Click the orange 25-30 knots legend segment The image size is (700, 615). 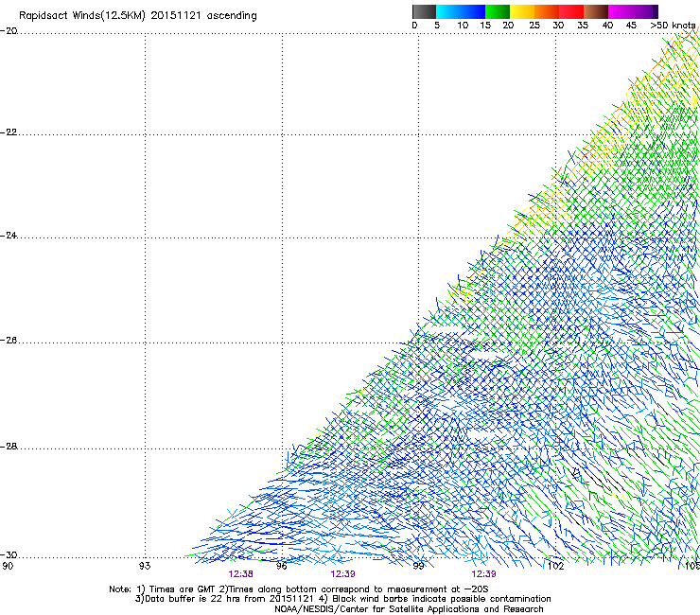[547, 11]
